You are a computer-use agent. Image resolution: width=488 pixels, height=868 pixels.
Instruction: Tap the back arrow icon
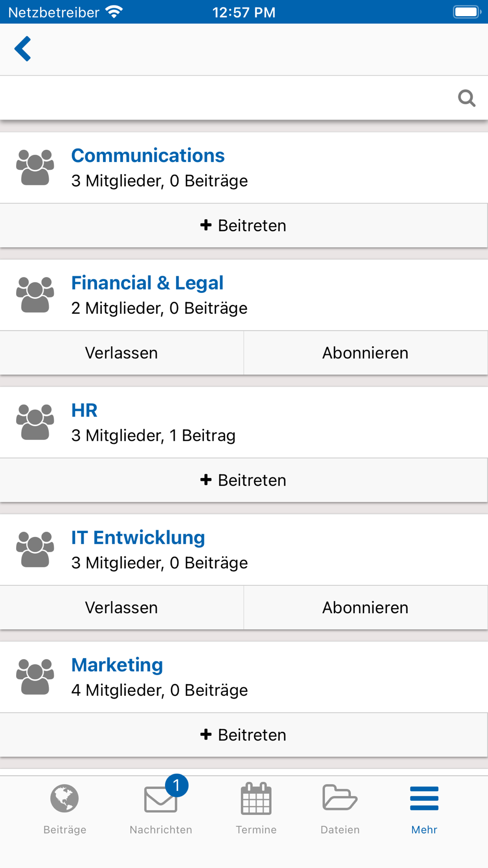coord(22,49)
